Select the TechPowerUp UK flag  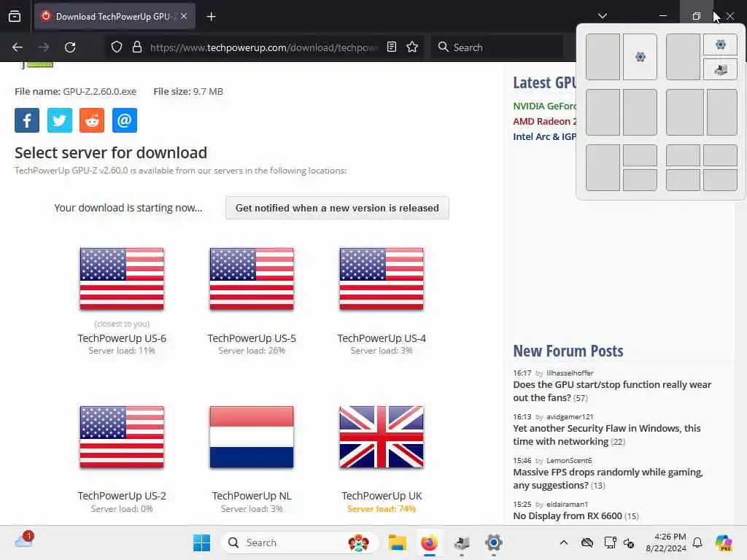coord(382,437)
